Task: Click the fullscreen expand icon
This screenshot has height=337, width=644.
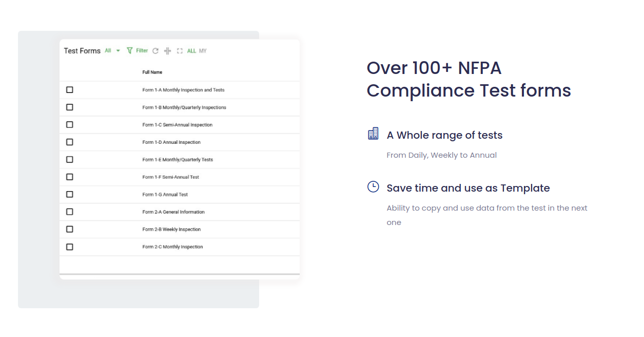Action: (x=180, y=51)
